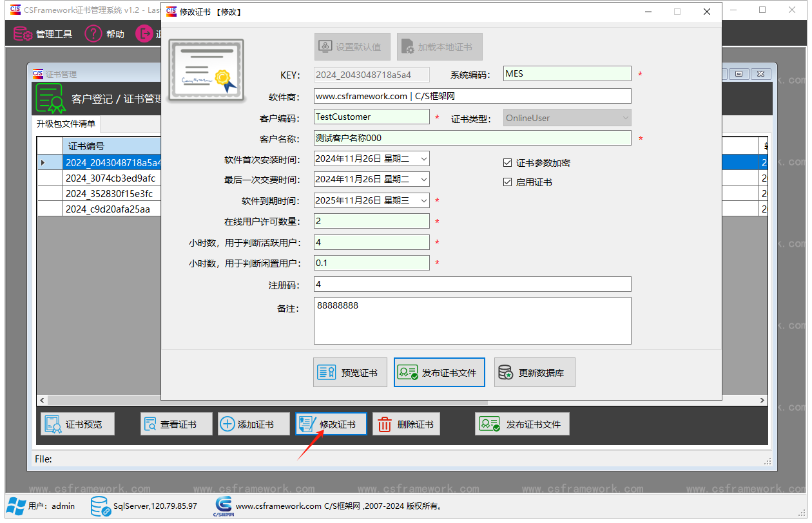
Task: Click the 用户: admin Windows icon
Action: [x=17, y=506]
